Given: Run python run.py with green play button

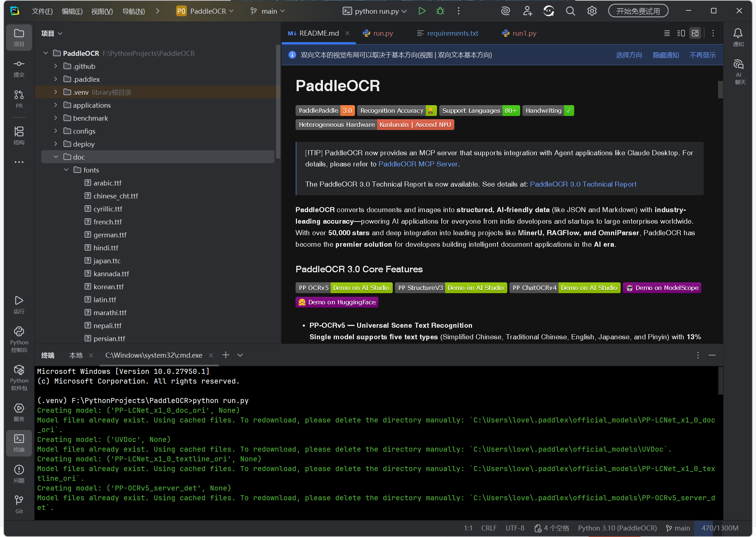Looking at the screenshot, I should coord(422,11).
